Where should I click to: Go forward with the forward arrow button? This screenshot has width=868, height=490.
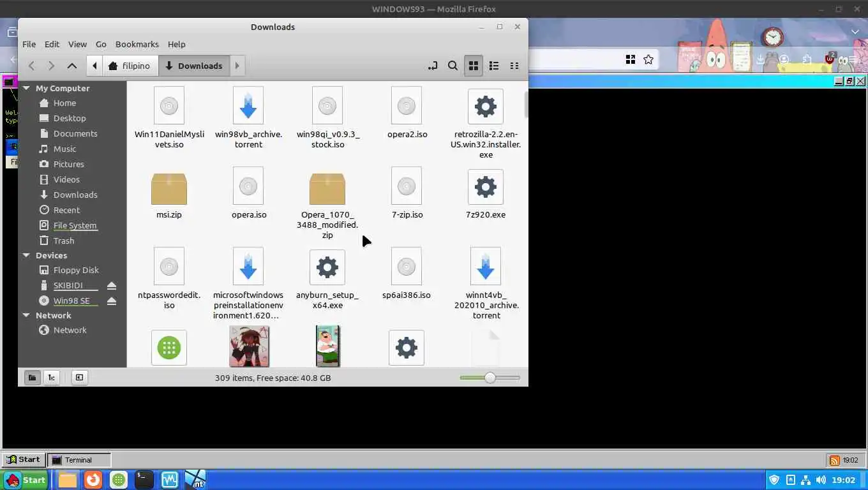pyautogui.click(x=52, y=66)
